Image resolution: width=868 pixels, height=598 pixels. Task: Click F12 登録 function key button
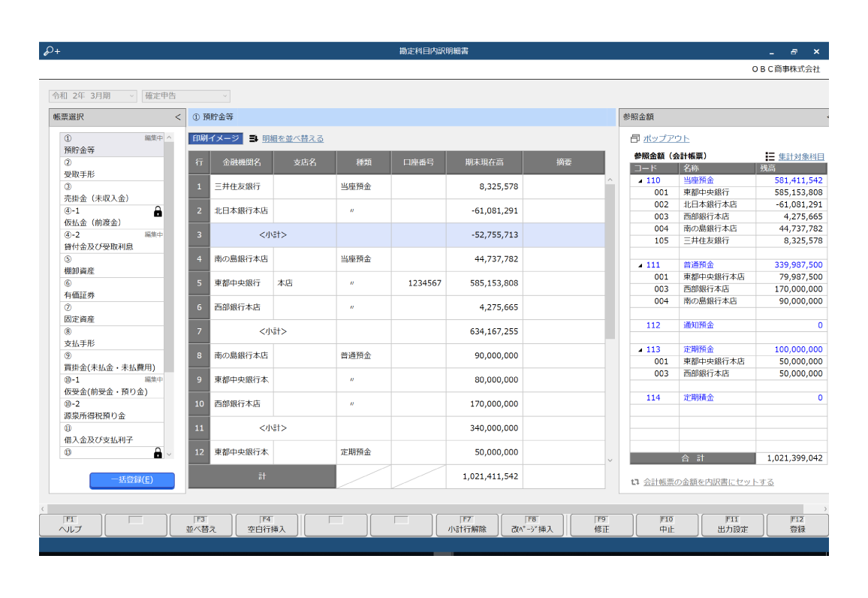coord(797,525)
